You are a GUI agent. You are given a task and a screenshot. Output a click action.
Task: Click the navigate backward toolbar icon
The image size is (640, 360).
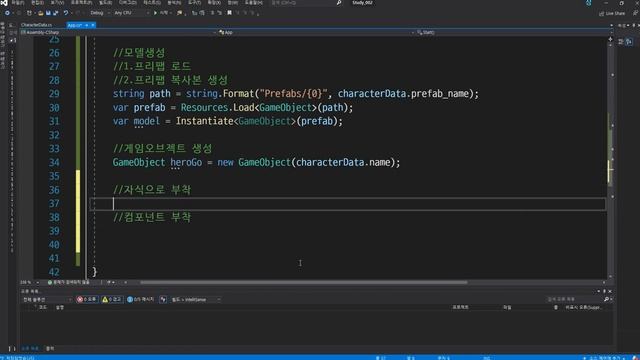(x=7, y=13)
